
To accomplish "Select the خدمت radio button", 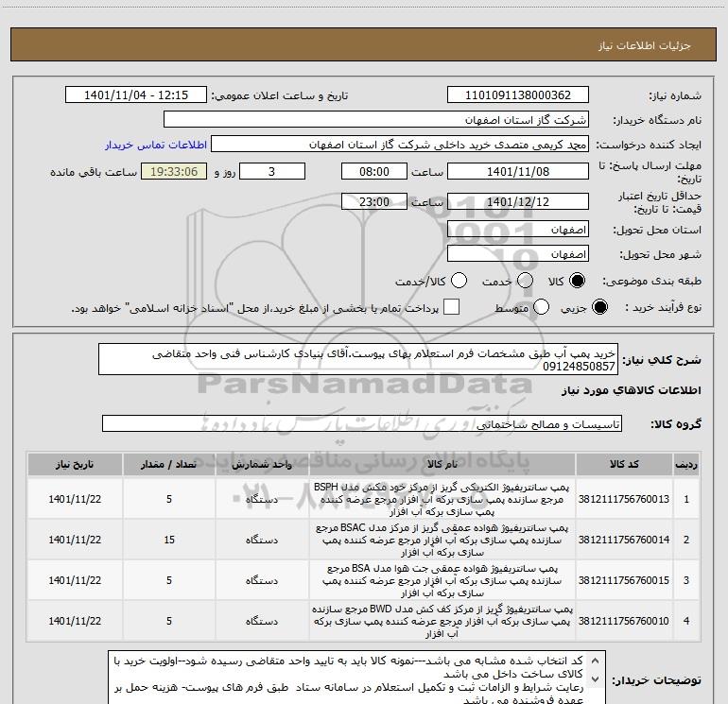I will [525, 281].
